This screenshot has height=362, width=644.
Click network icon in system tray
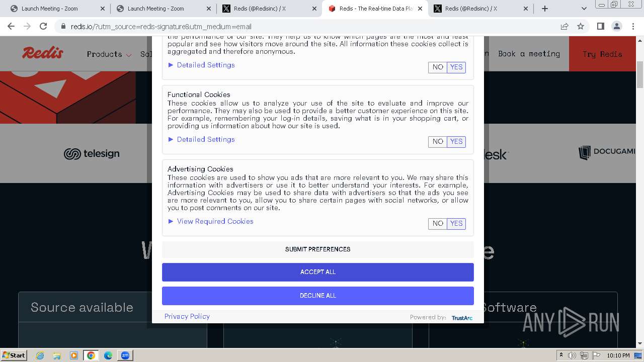tap(584, 355)
